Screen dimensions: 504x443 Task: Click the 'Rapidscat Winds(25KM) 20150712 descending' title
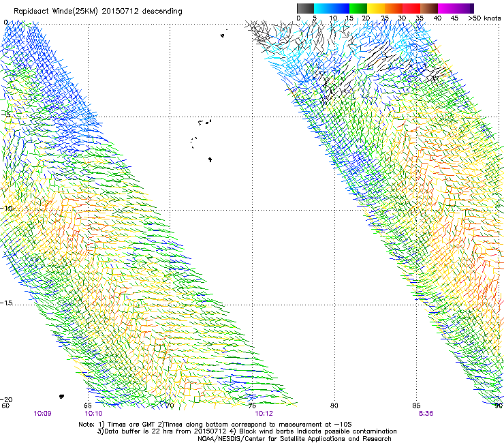pos(98,12)
